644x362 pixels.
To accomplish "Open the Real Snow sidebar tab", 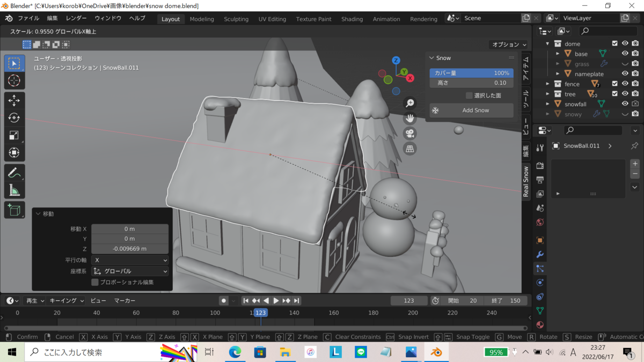I will click(x=526, y=181).
